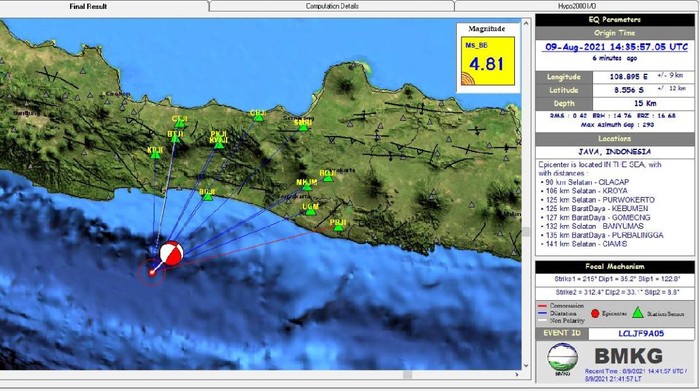
Task: Click the map scrollbar down arrow
Action: point(526,365)
